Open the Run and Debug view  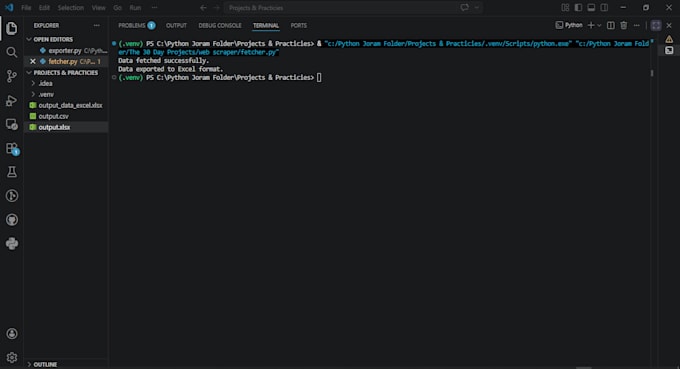tap(12, 101)
